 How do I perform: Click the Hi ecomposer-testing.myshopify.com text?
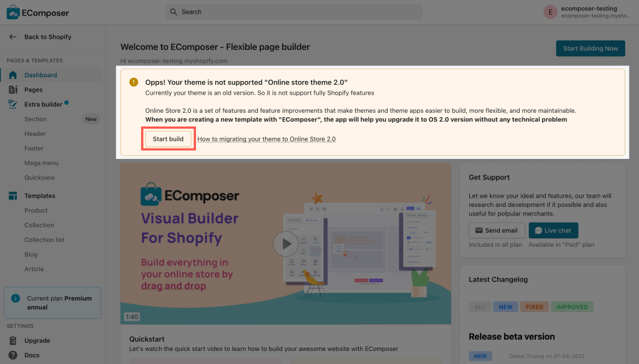[x=174, y=60]
